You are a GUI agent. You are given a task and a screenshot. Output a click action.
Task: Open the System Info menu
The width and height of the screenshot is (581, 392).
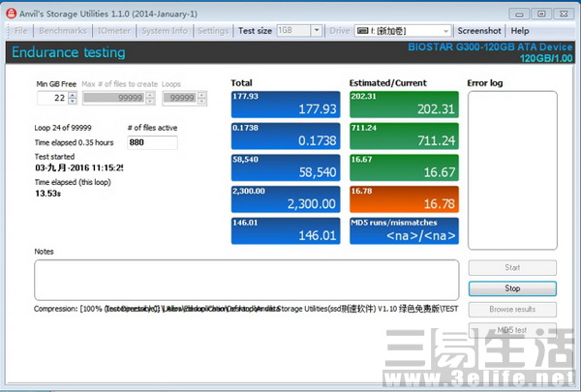[x=165, y=31]
